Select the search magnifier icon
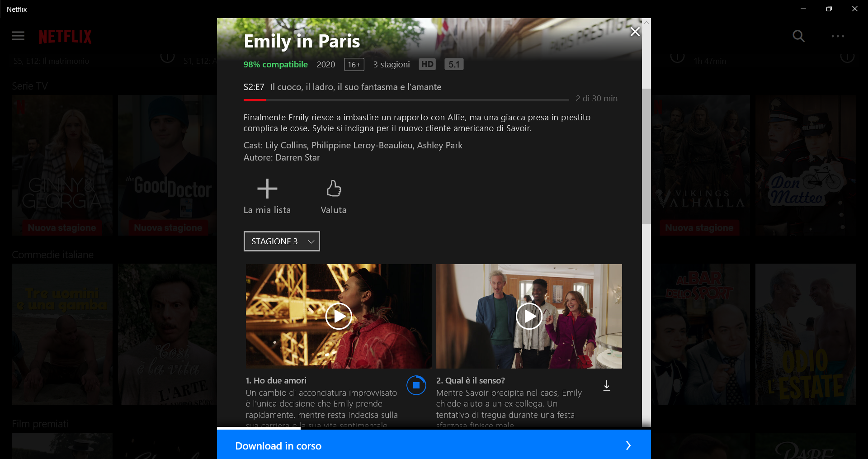The width and height of the screenshot is (868, 459). click(798, 36)
